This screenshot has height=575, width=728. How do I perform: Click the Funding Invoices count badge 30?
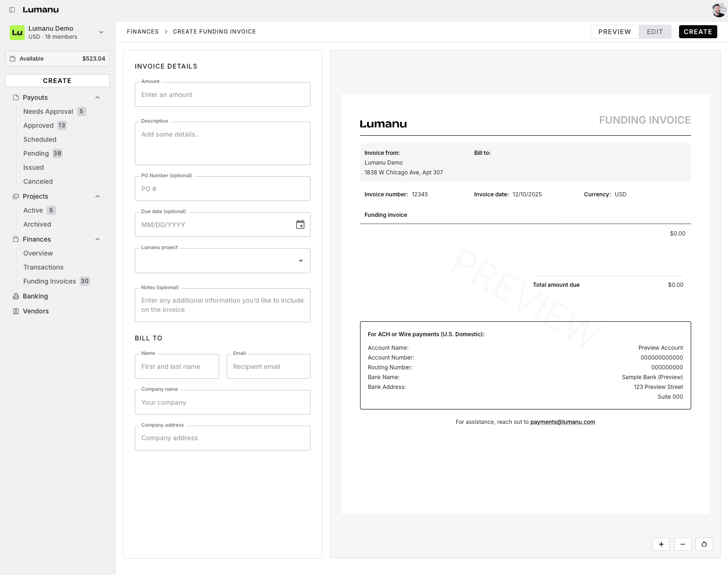(x=84, y=281)
